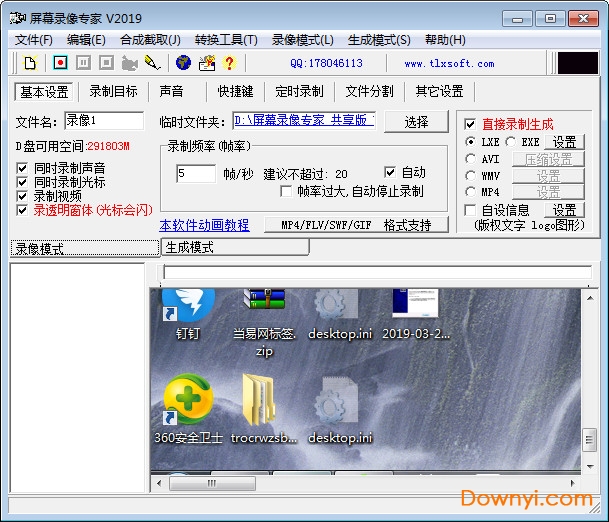Click 设置 button next to 自设信息
609x522 pixels.
coord(564,211)
